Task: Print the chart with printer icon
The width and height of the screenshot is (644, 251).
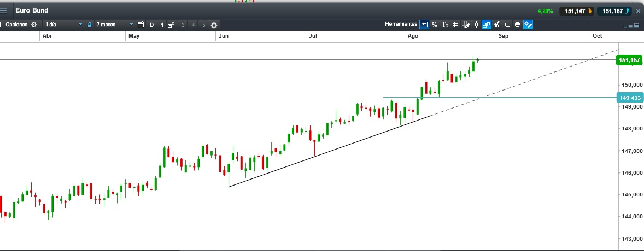Action: [518, 25]
